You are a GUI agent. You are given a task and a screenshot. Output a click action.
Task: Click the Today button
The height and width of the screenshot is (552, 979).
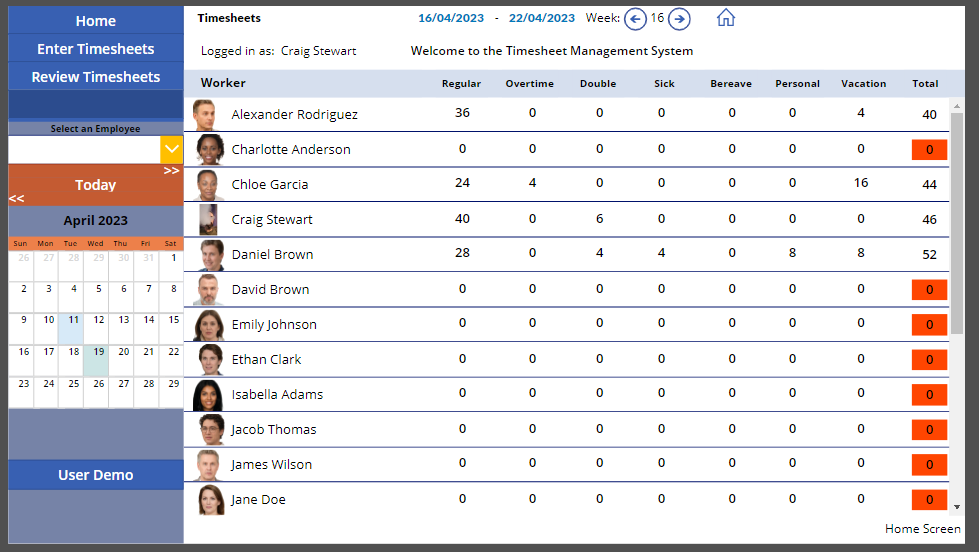click(96, 185)
